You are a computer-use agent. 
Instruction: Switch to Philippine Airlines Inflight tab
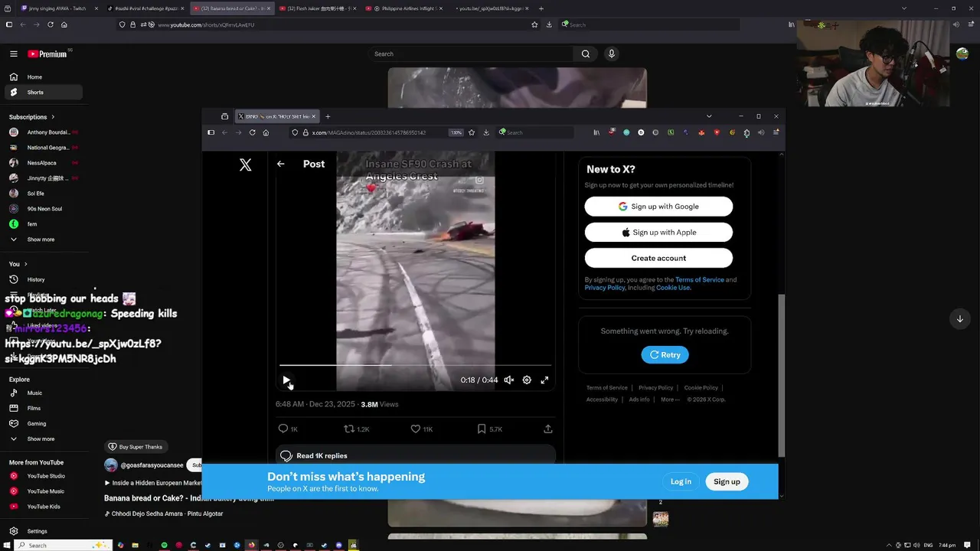(403, 8)
